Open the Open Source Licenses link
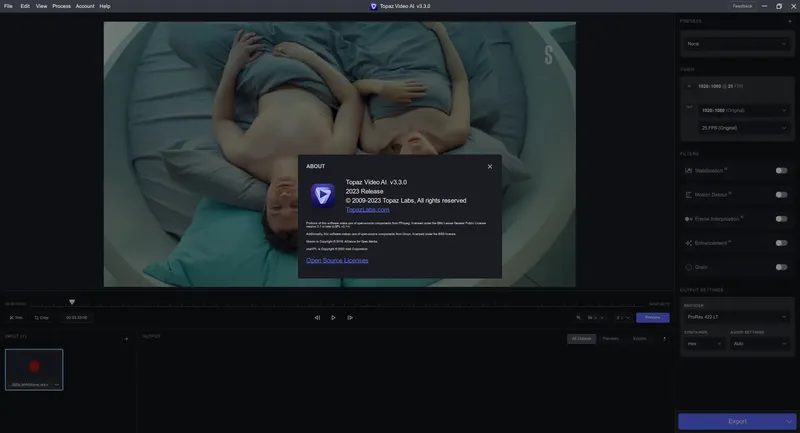Screen dimensions: 800x433 pyautogui.click(x=337, y=260)
